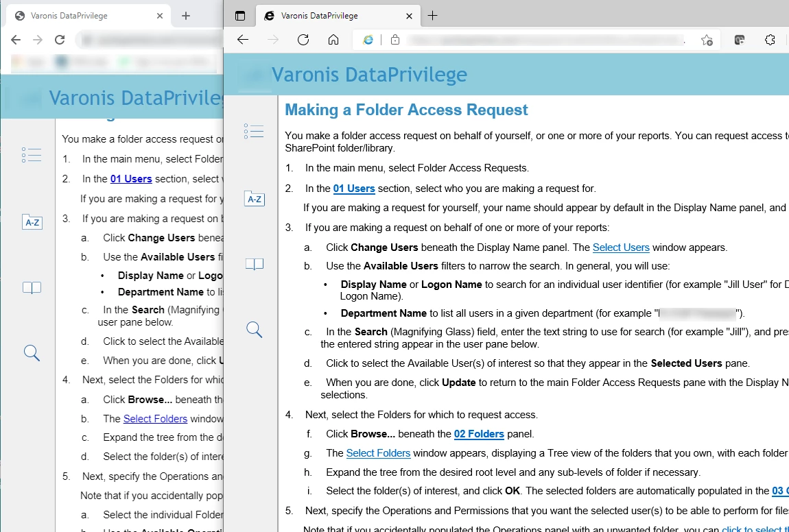Open the Select Users link in Edge window
This screenshot has height=532, width=789.
point(621,247)
